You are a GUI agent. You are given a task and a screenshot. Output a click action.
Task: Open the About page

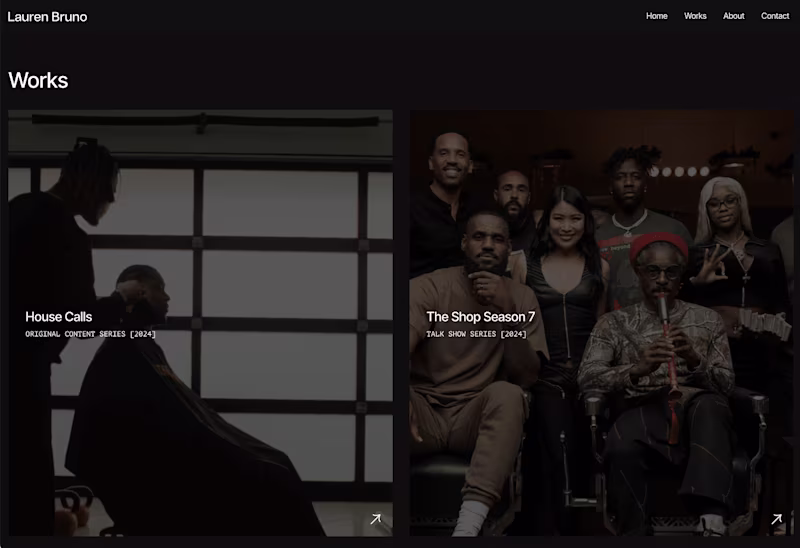coord(734,16)
